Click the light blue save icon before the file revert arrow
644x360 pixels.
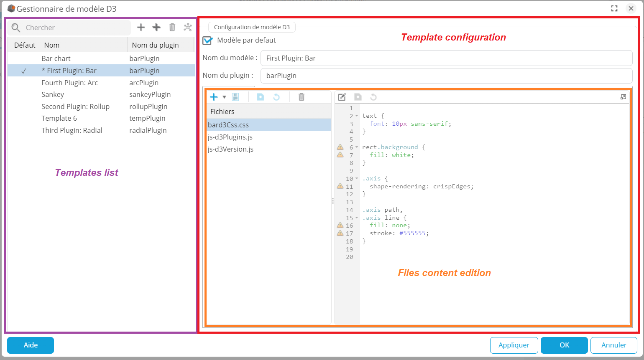pyautogui.click(x=260, y=97)
